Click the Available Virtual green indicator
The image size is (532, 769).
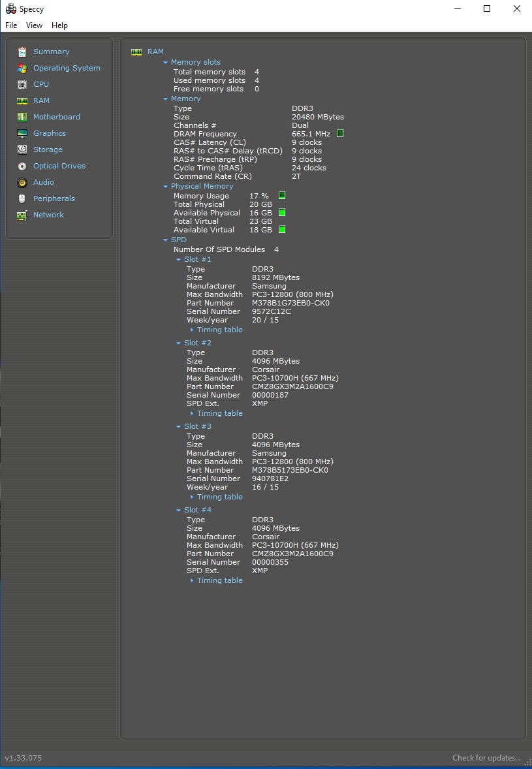tap(282, 229)
